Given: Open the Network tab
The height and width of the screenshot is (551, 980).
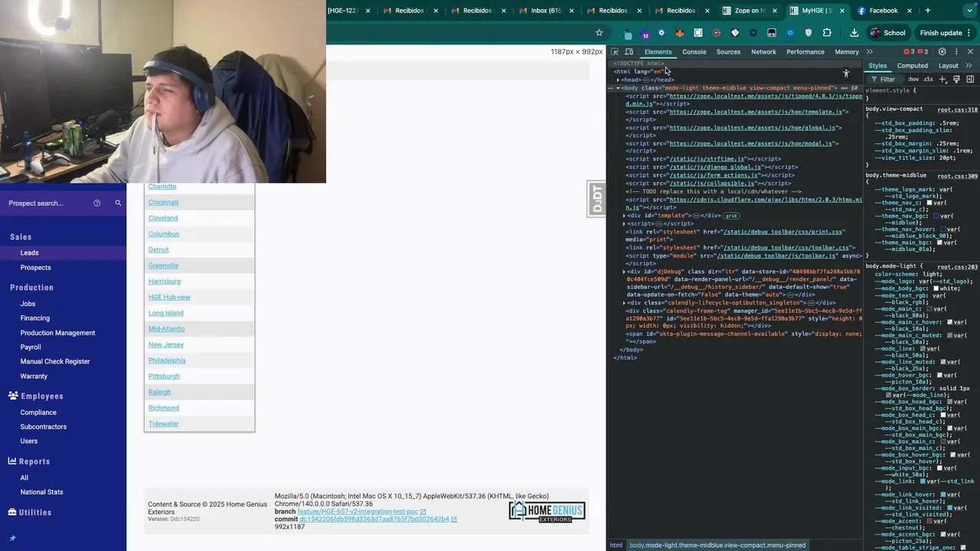Looking at the screenshot, I should pos(763,52).
